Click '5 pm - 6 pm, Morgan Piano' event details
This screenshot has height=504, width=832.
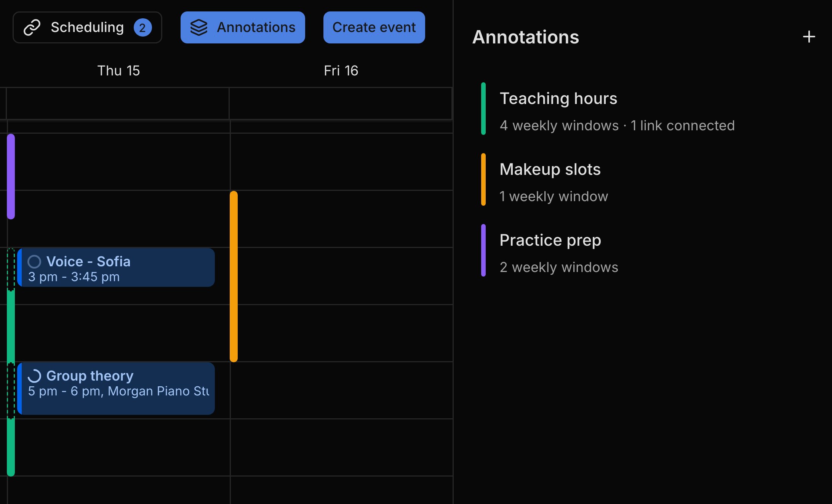coord(118,391)
